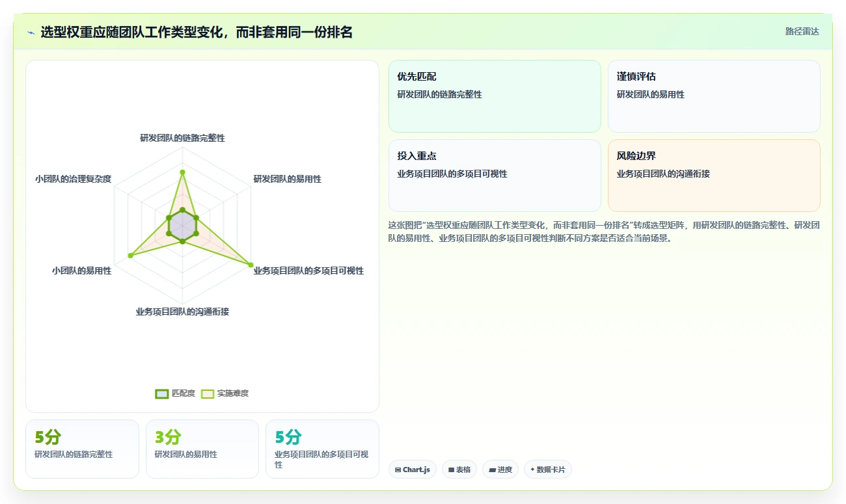The image size is (846, 504).
Task: Click radar axis label 研发团队的易用性
Action: 287,179
